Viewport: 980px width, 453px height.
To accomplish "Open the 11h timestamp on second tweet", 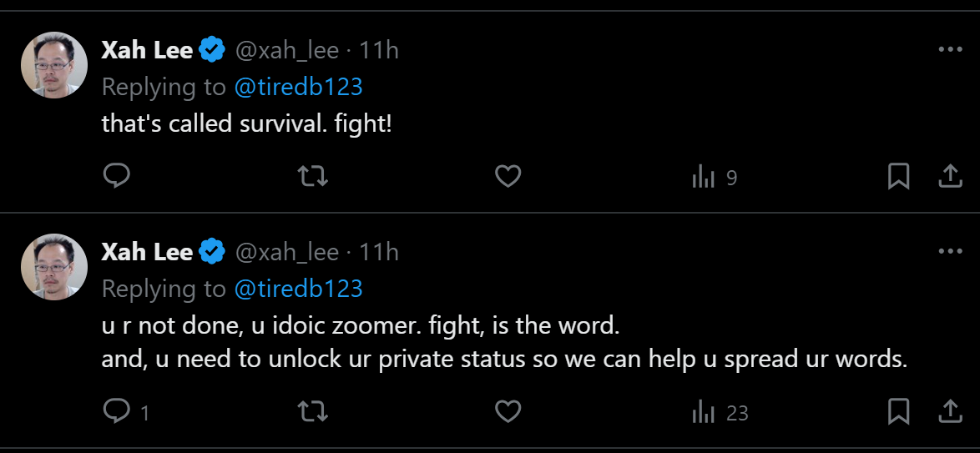I will 378,252.
